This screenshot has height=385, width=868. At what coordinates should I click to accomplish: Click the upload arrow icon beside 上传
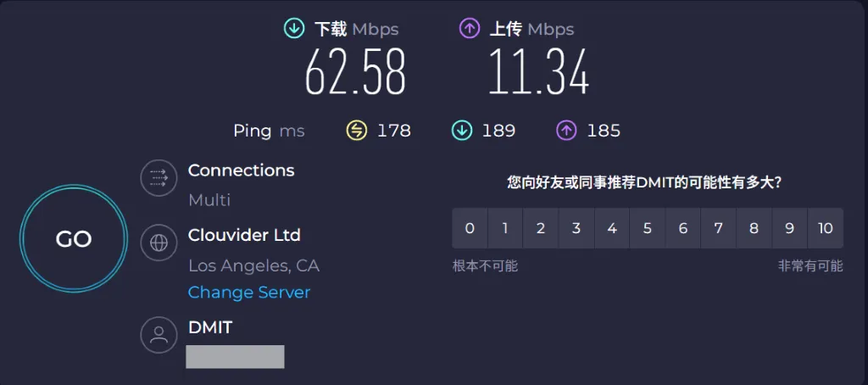pyautogui.click(x=469, y=29)
